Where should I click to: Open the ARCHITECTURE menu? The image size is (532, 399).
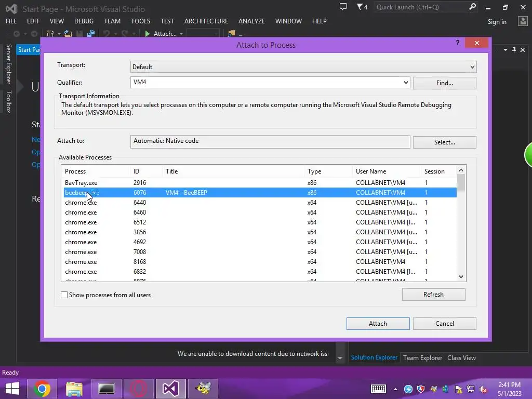pyautogui.click(x=206, y=21)
